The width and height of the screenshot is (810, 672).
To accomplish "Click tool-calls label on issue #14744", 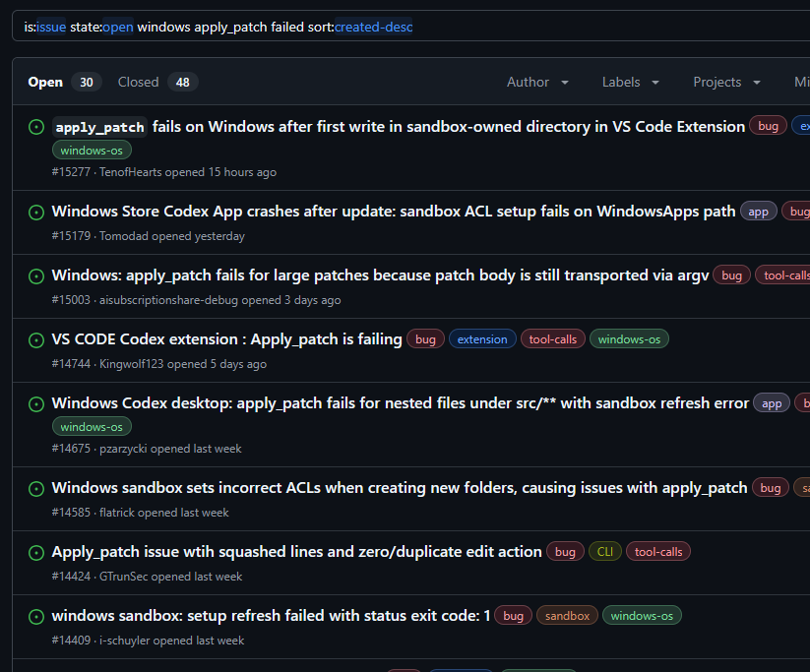I will click(x=553, y=339).
